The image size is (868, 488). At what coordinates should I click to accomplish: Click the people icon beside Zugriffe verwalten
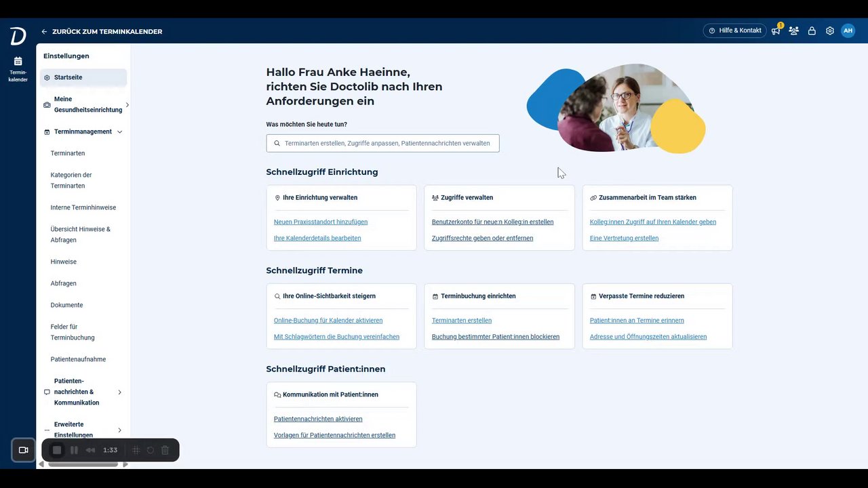click(x=435, y=198)
